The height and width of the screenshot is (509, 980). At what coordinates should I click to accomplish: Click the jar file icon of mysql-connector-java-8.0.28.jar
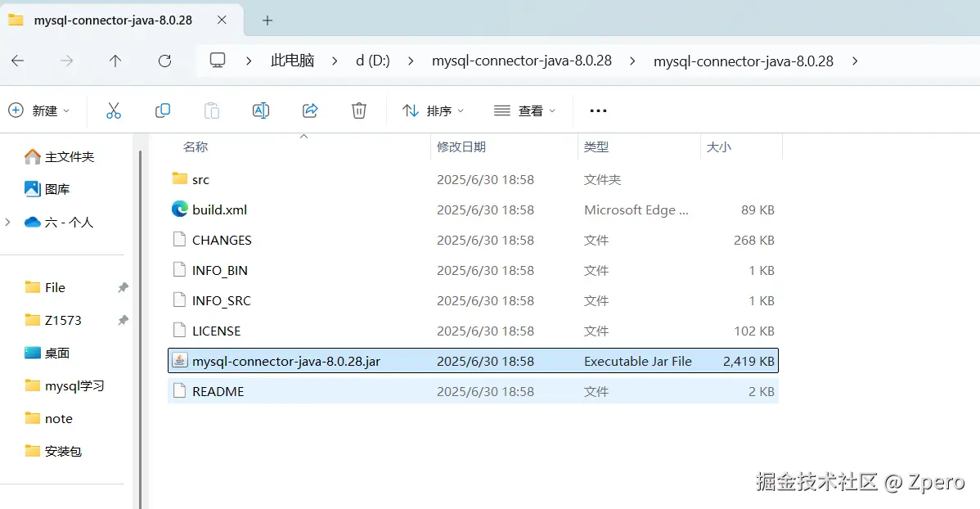pyautogui.click(x=179, y=360)
